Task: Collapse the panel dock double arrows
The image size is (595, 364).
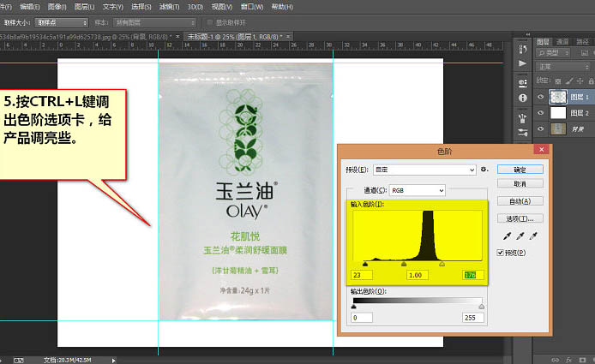Action: pos(528,34)
